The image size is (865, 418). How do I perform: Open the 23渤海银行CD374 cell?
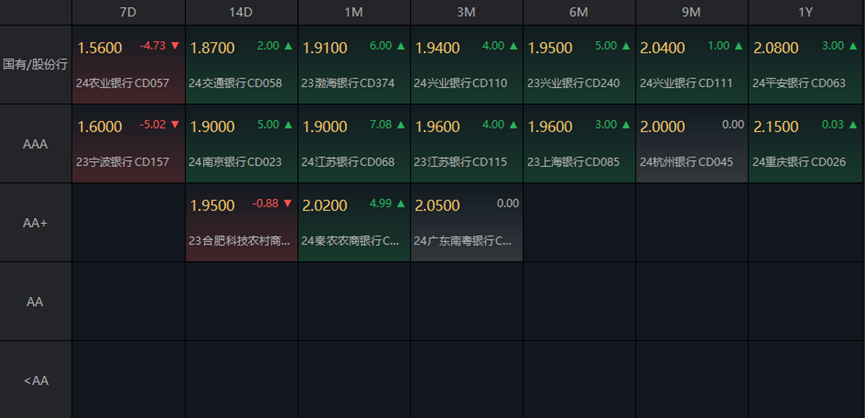click(354, 65)
